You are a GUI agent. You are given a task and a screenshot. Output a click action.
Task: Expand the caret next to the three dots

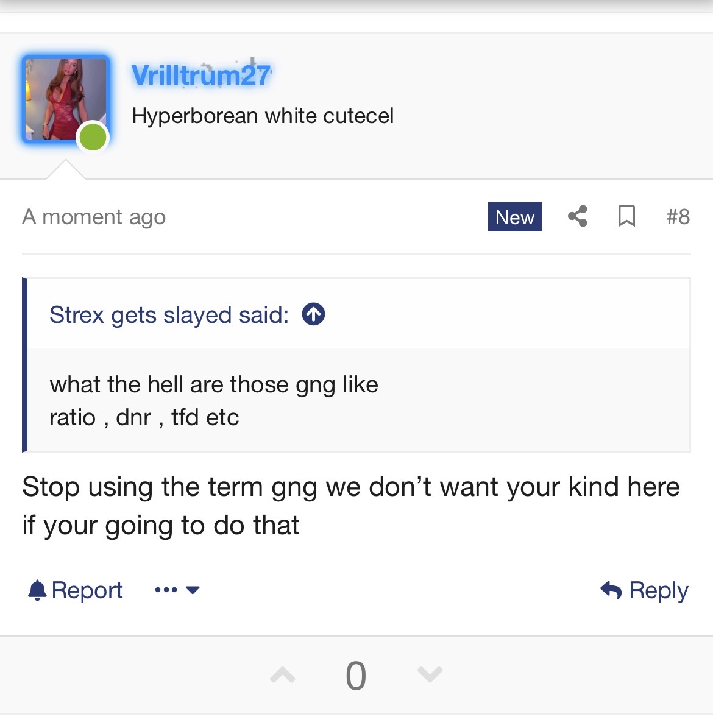point(193,590)
